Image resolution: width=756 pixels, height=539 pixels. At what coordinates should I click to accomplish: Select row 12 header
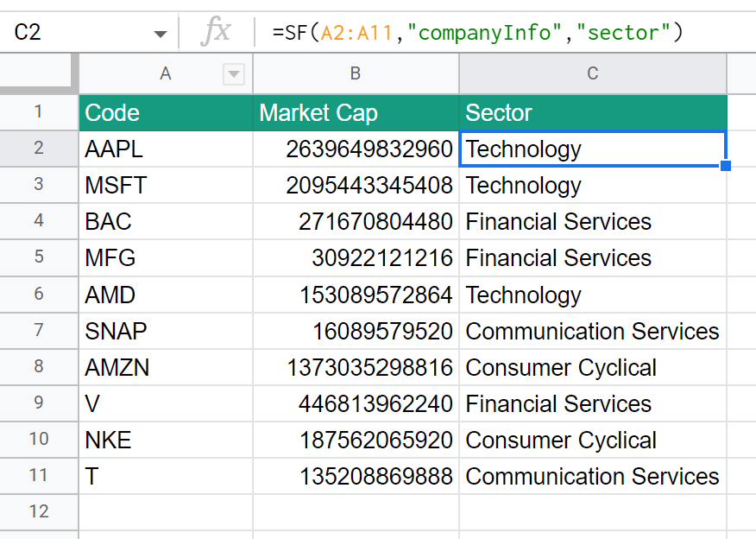(39, 512)
